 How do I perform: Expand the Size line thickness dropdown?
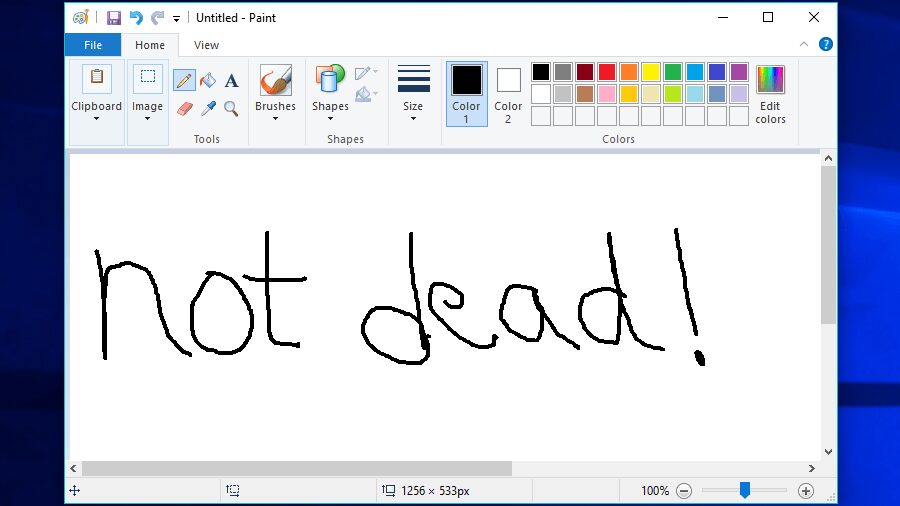point(413,94)
